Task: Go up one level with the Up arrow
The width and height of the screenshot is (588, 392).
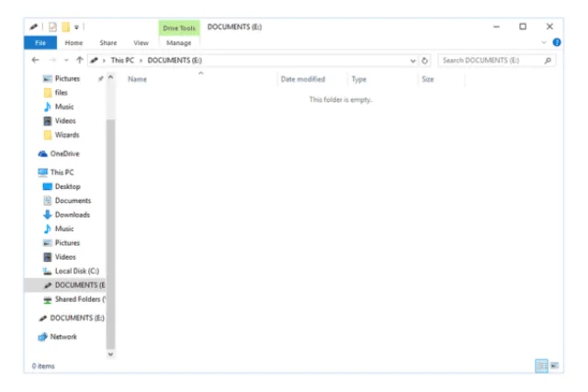Action: coord(80,60)
